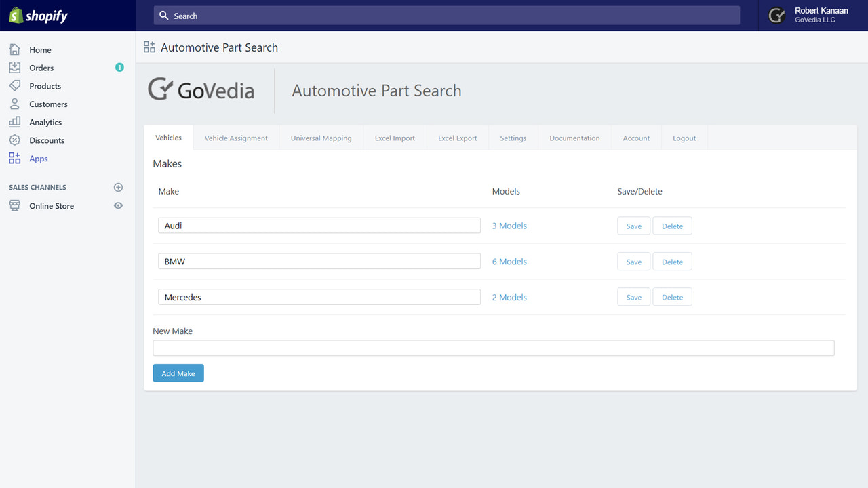Open the Documentation tab
Screen dimensions: 868x488
[x=574, y=137]
